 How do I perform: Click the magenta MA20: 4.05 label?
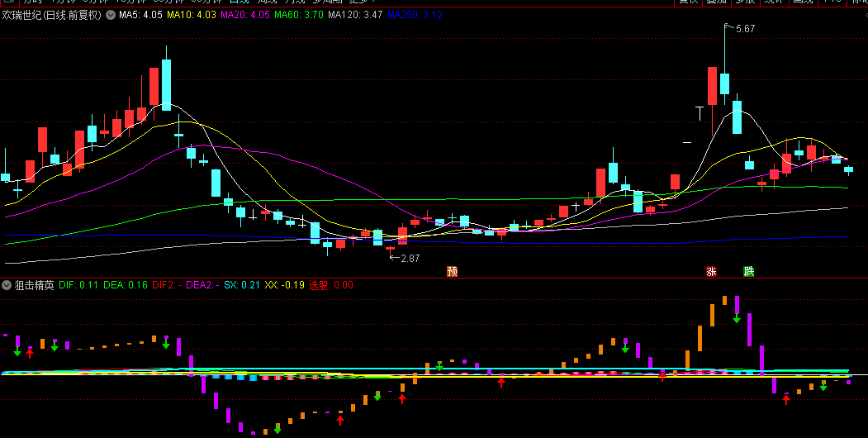click(245, 15)
